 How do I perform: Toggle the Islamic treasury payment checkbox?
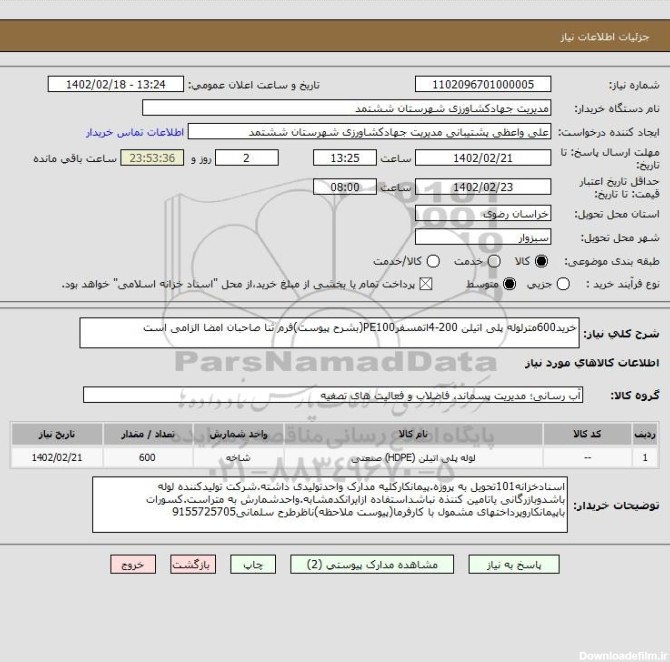426,285
